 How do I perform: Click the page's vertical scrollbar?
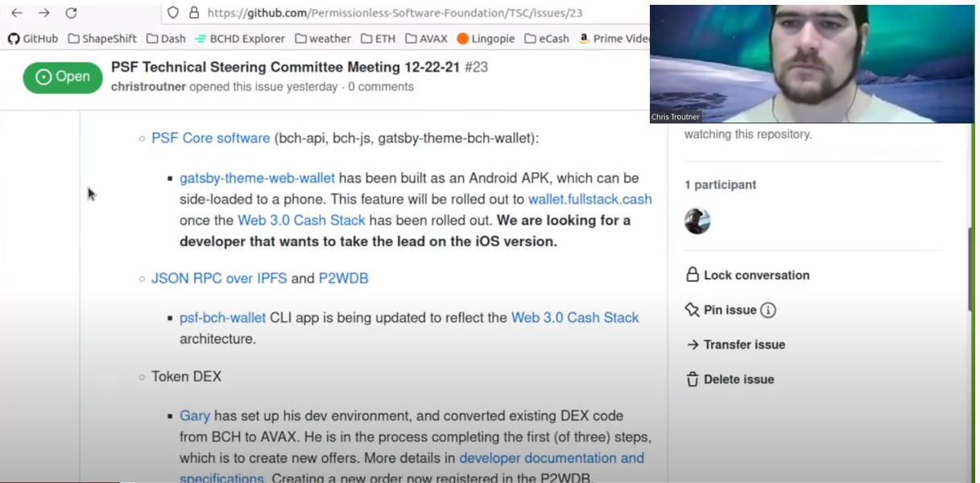pyautogui.click(x=970, y=270)
